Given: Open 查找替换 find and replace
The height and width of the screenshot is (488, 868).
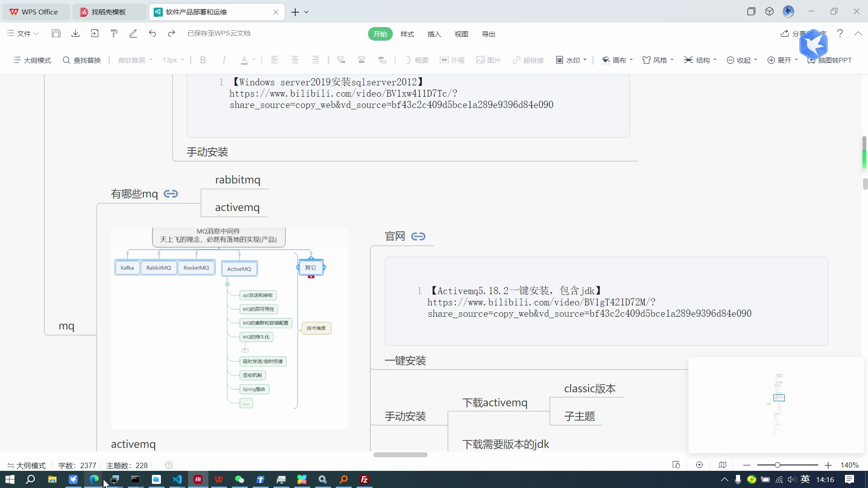Looking at the screenshot, I should coord(82,60).
